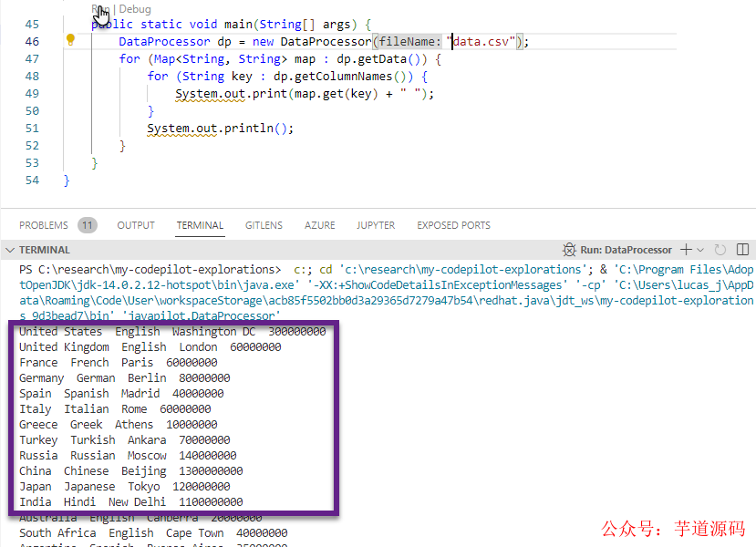The width and height of the screenshot is (756, 547).
Task: Select the TERMINAL tab
Action: click(x=200, y=225)
